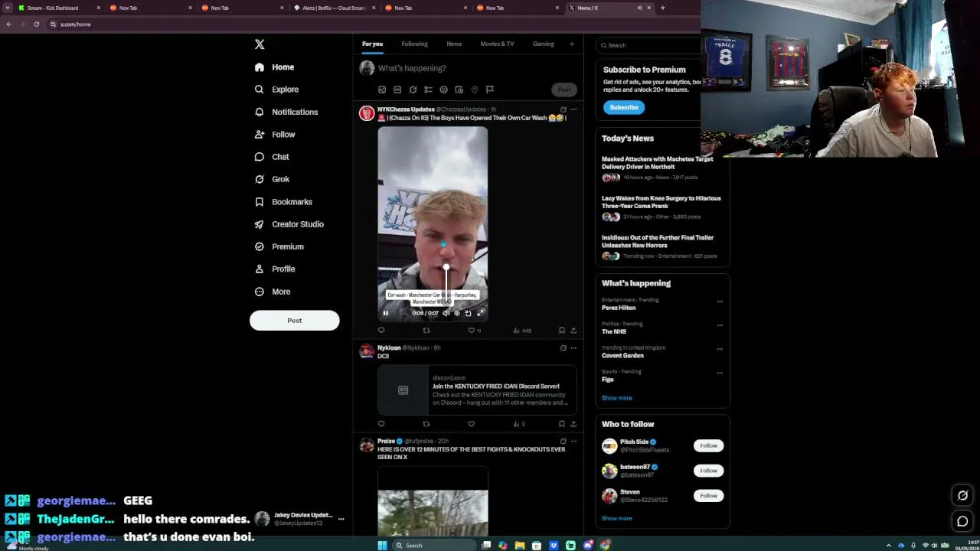980x551 pixels.
Task: Schedule a post from the composer toolbar
Action: pyautogui.click(x=459, y=90)
